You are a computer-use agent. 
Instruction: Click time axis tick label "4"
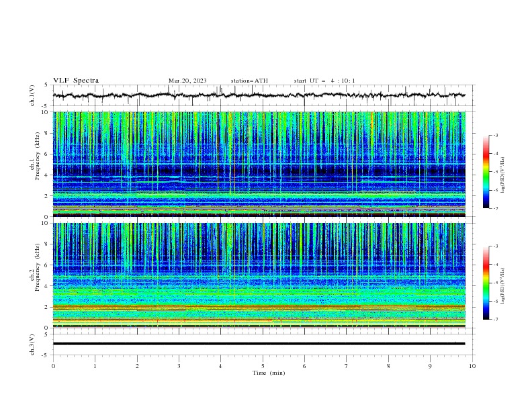coord(220,366)
